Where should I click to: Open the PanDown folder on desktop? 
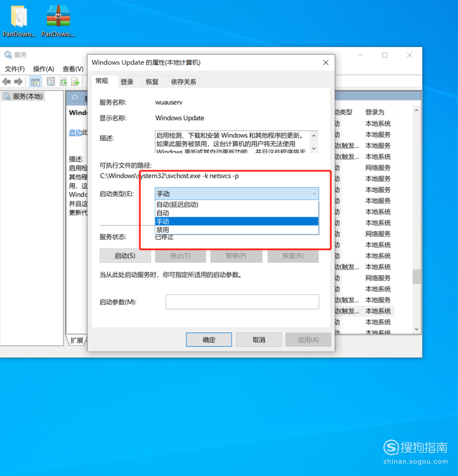click(x=19, y=21)
